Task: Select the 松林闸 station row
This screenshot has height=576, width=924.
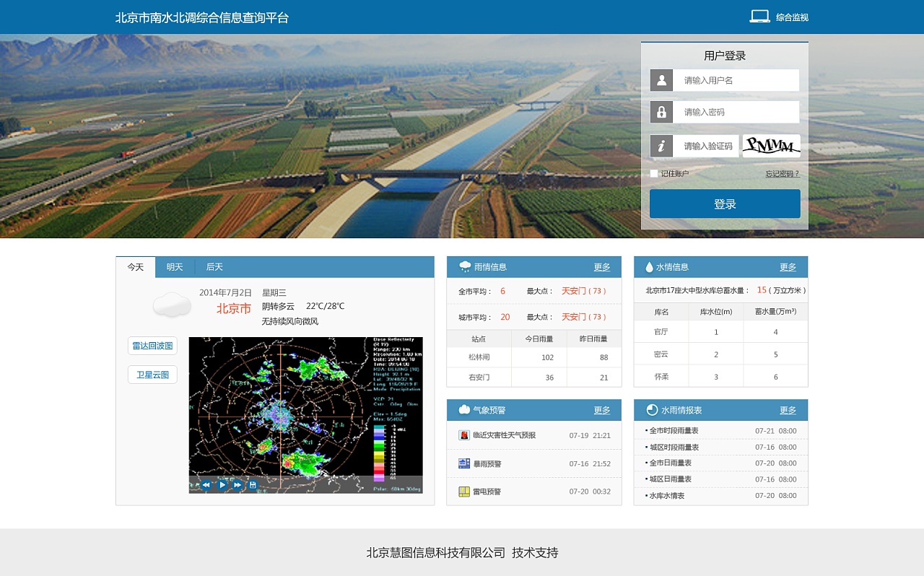Action: pyautogui.click(x=534, y=357)
